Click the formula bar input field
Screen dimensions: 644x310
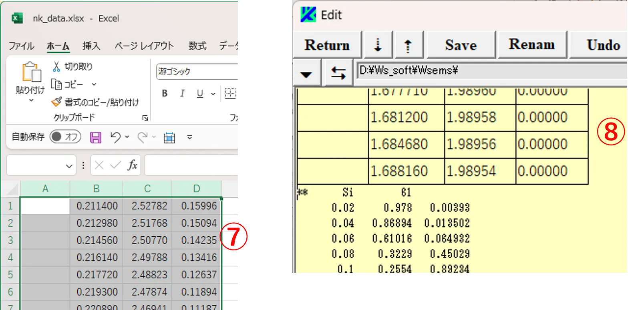[191, 165]
